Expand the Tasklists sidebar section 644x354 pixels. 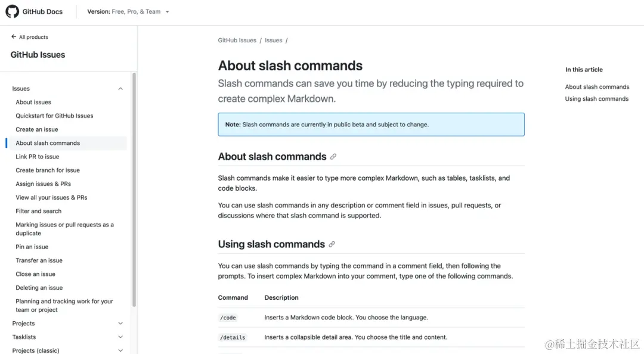pyautogui.click(x=120, y=337)
